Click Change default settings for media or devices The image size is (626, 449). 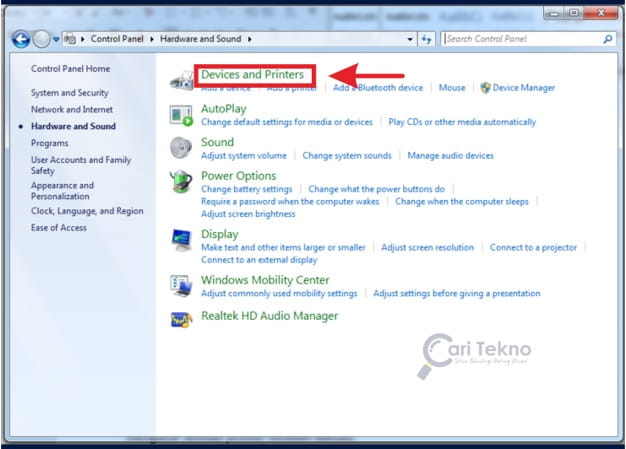pyautogui.click(x=287, y=122)
